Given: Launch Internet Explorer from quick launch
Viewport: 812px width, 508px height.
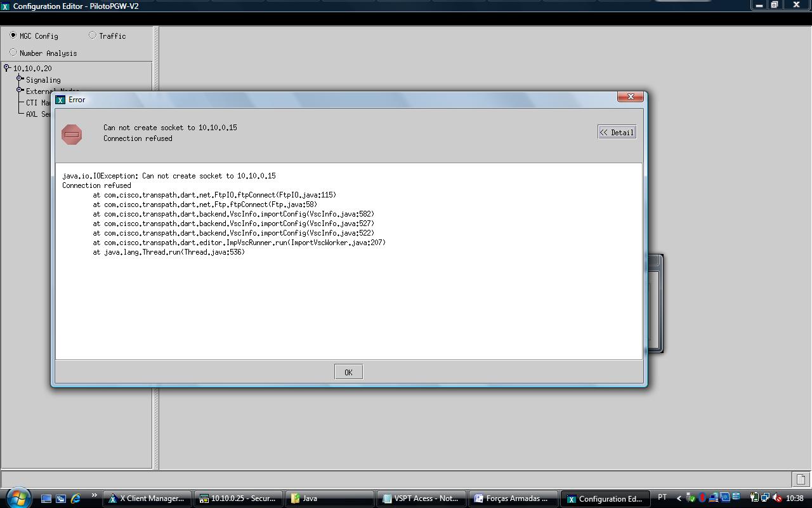Looking at the screenshot, I should pos(76,498).
